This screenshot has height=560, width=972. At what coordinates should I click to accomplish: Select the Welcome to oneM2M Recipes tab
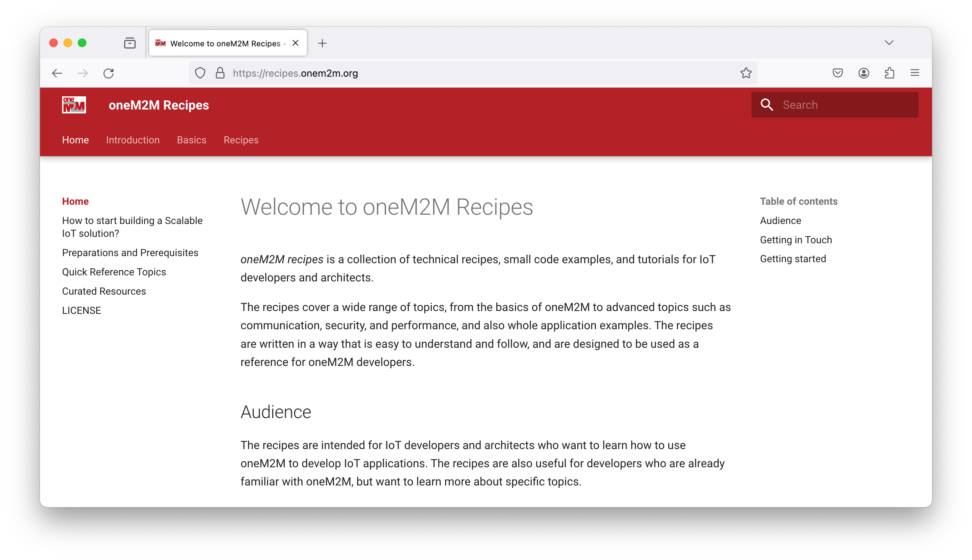click(228, 43)
